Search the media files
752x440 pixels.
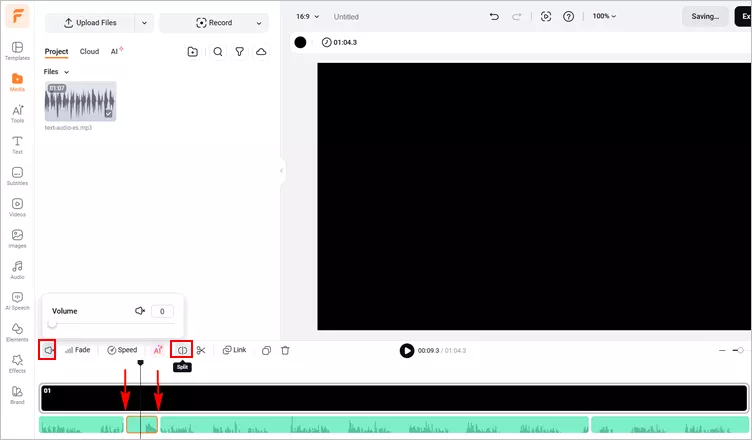pos(218,52)
